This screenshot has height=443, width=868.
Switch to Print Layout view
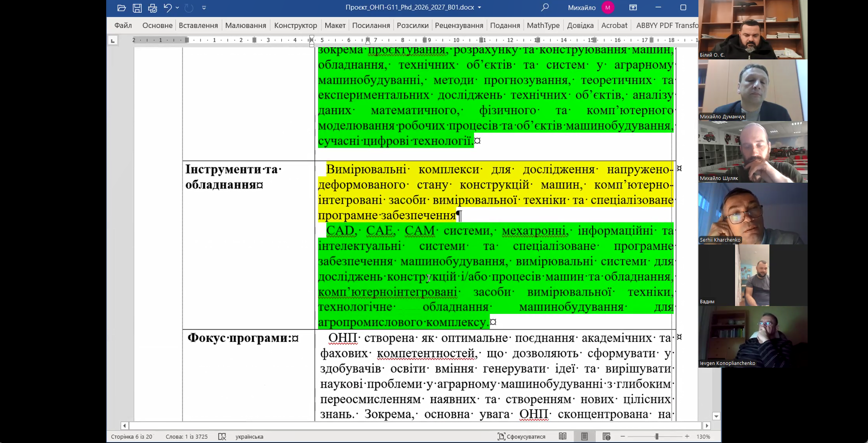[584, 437]
